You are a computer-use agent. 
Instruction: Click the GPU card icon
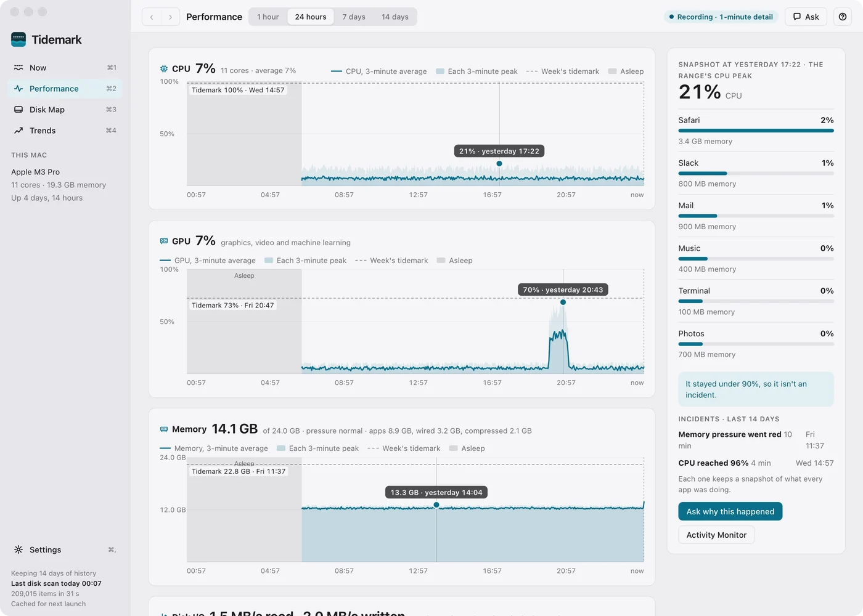click(x=164, y=241)
